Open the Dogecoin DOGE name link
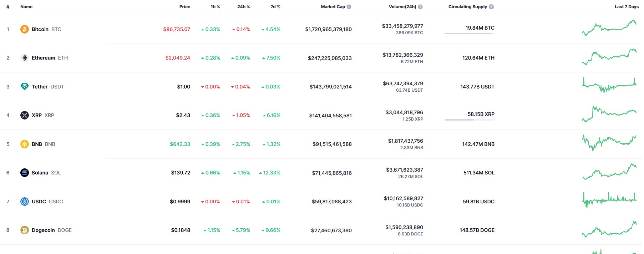 [52, 230]
